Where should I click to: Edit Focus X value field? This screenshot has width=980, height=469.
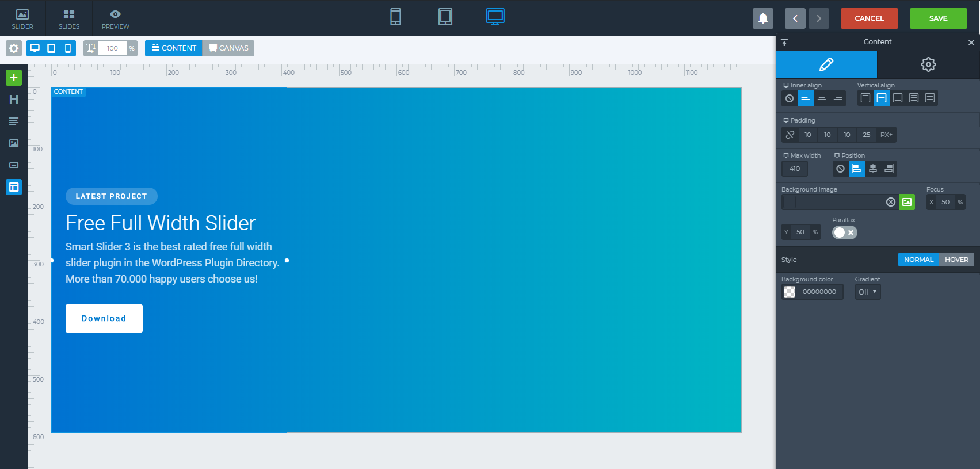click(945, 202)
